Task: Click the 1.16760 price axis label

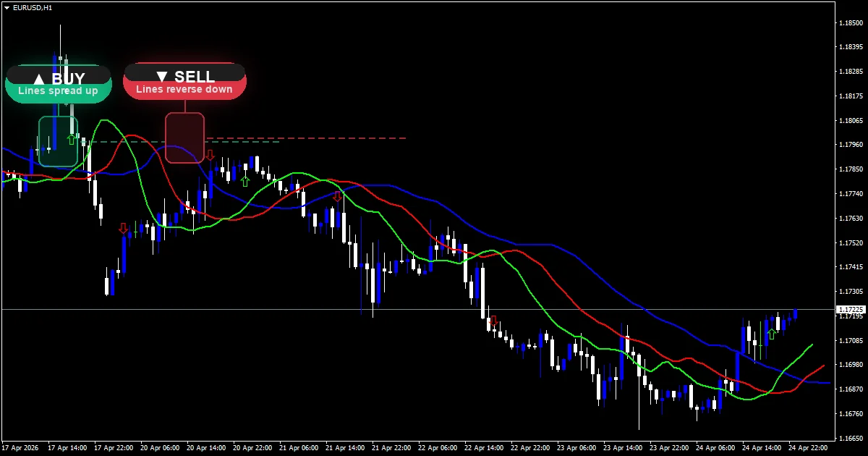Action: pos(851,414)
